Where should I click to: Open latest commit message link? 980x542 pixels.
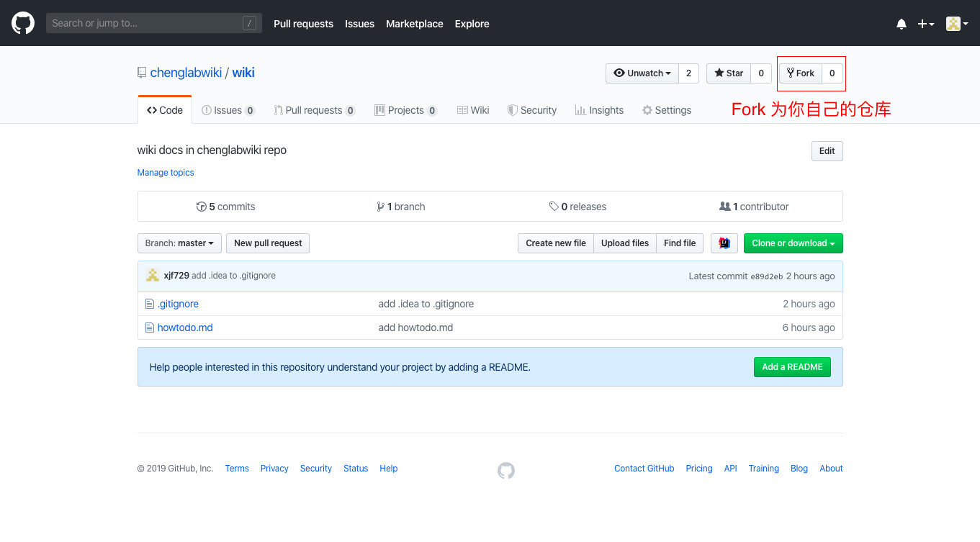coord(233,276)
